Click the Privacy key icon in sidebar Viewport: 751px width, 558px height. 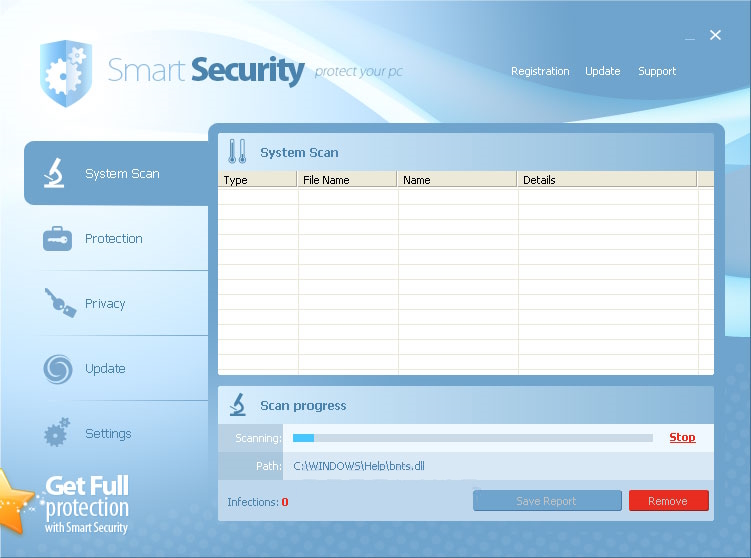(x=59, y=303)
